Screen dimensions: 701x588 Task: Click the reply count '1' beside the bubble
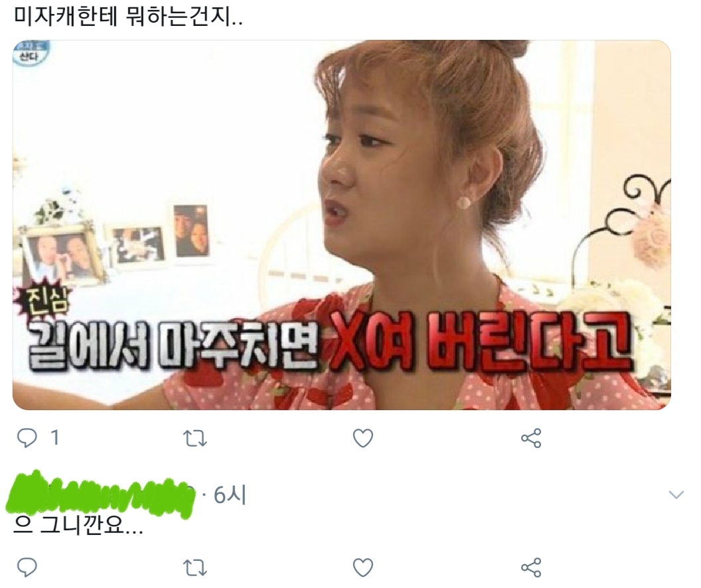click(x=54, y=438)
